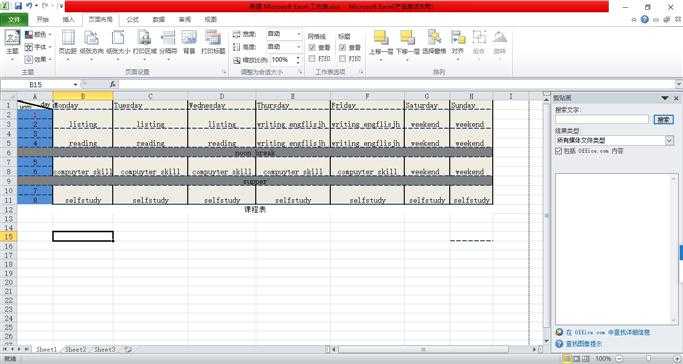Open the File (文件) tab
This screenshot has width=683, height=364.
(x=14, y=20)
